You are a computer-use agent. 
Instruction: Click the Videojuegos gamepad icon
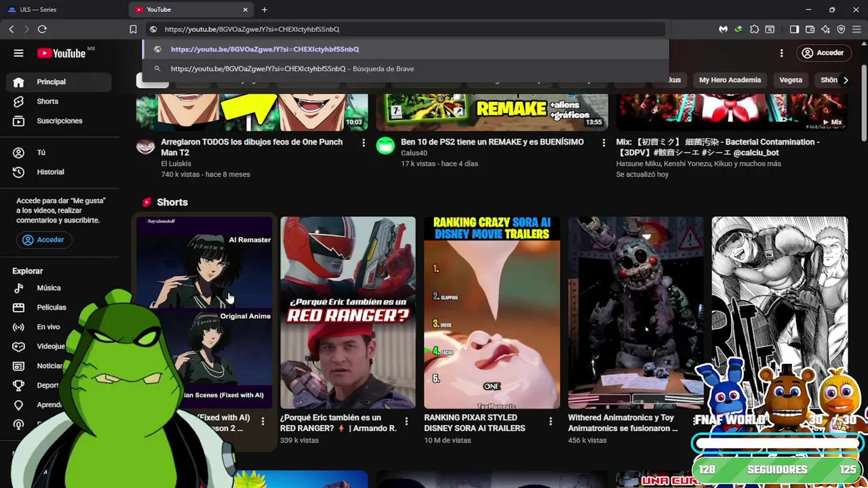click(x=19, y=346)
